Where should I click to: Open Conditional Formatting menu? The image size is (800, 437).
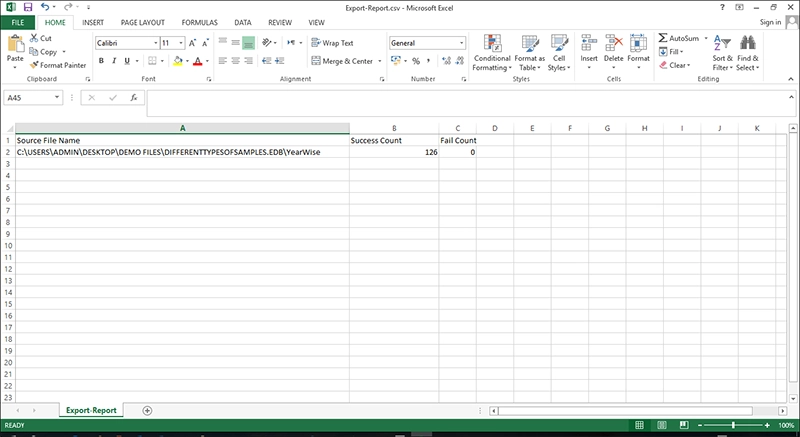click(492, 53)
